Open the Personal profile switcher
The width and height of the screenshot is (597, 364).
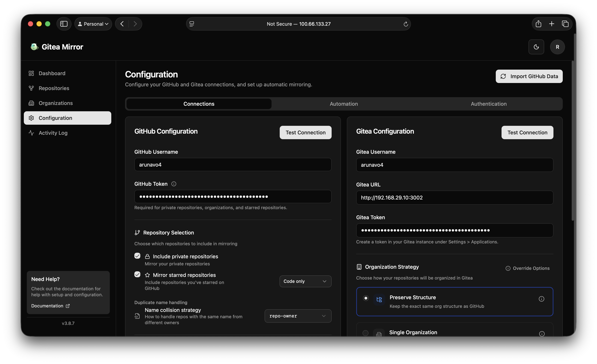click(93, 24)
